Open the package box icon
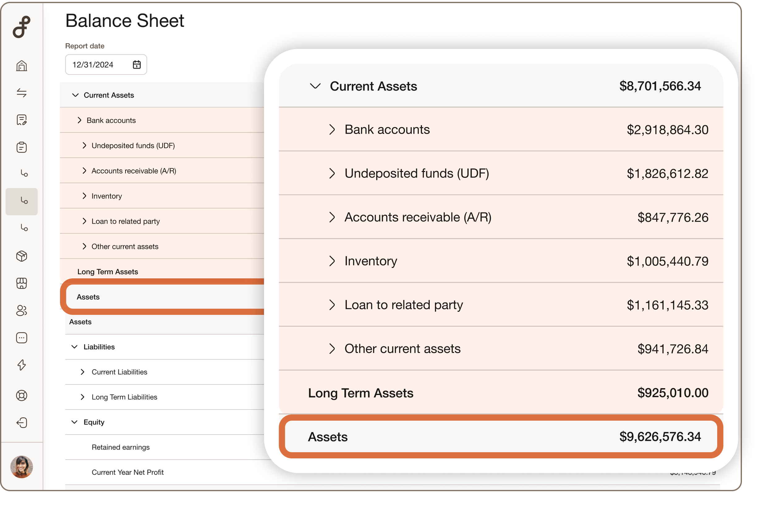The height and width of the screenshot is (532, 758). pyautogui.click(x=21, y=256)
